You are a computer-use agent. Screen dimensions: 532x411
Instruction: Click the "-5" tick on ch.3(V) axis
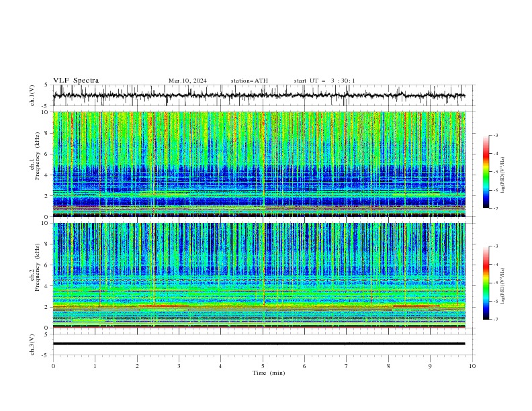pos(46,355)
